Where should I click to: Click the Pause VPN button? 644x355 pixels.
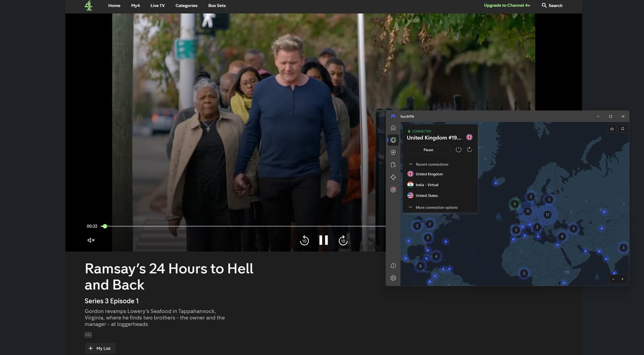pos(428,149)
